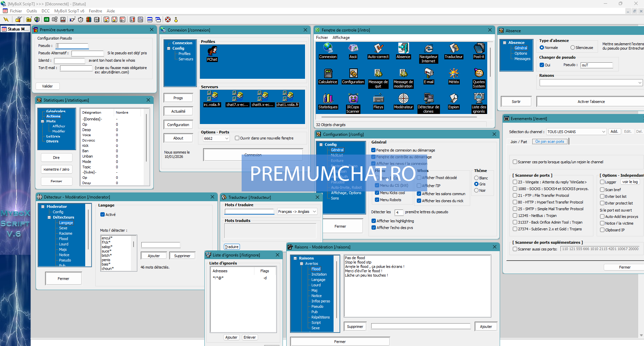This screenshot has height=346, width=644.
Task: Click Remettre à zéro button
Action: coord(56,169)
